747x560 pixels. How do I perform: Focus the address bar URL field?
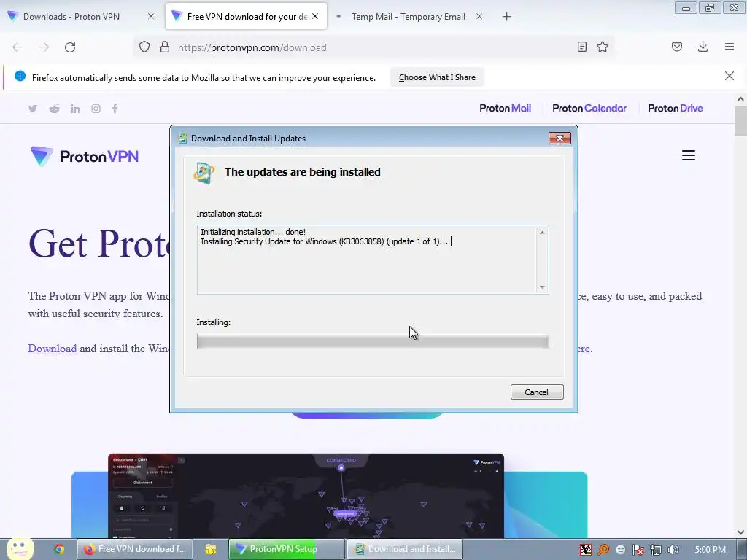(374, 47)
